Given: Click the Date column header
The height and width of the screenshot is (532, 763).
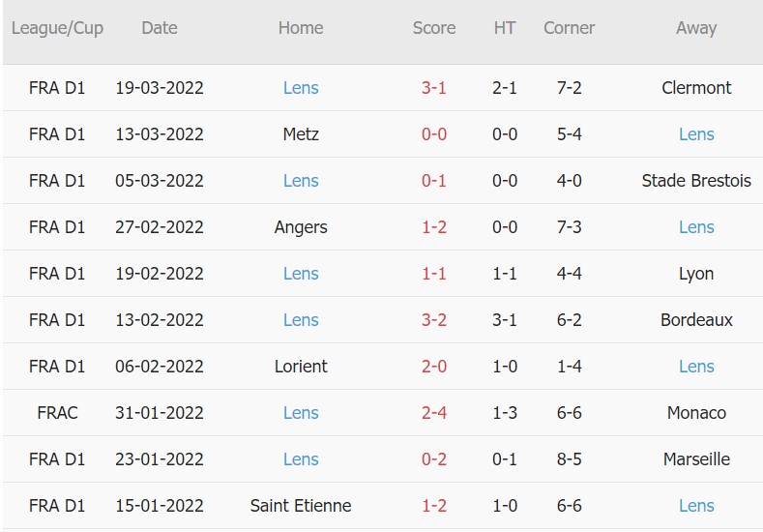Looking at the screenshot, I should pos(160,28).
